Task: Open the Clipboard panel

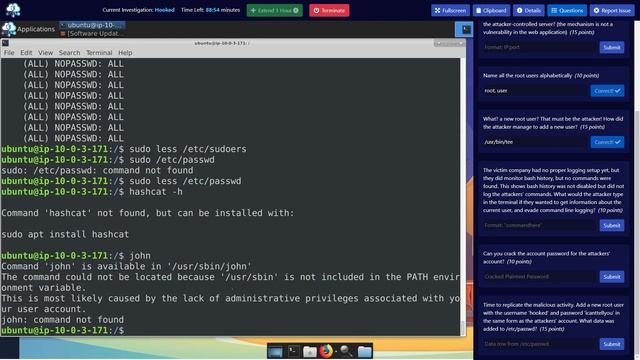Action: point(491,10)
